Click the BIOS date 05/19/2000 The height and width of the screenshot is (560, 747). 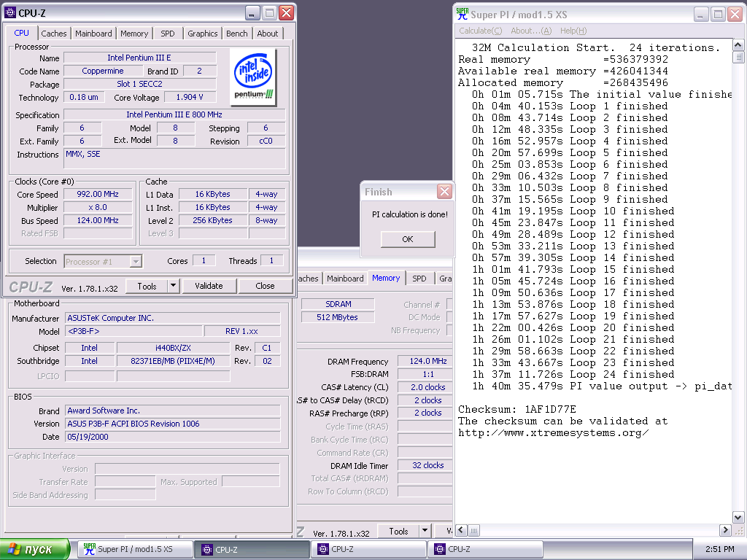pyautogui.click(x=172, y=437)
